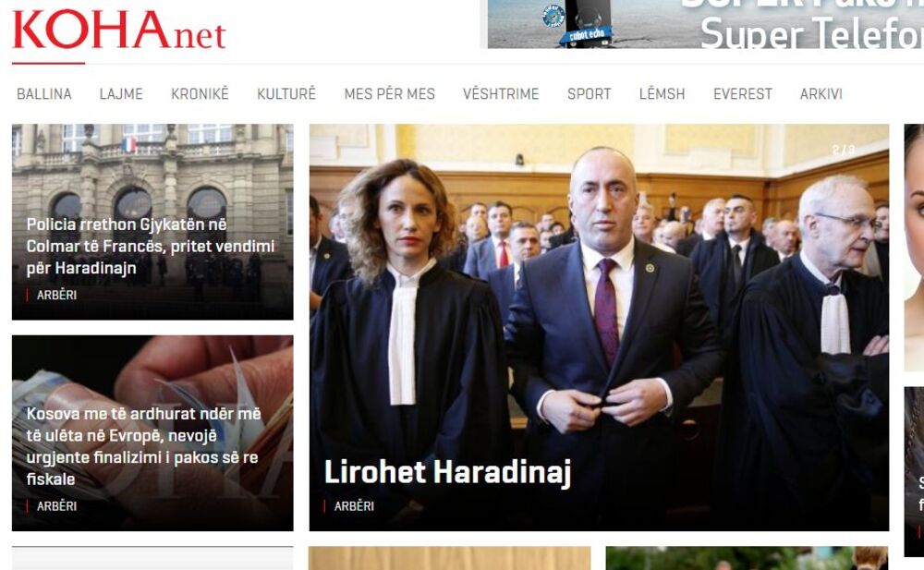Click ARBËRI tag under Lirohet Haradinaj
Viewport: 924px width, 570px height.
[354, 505]
